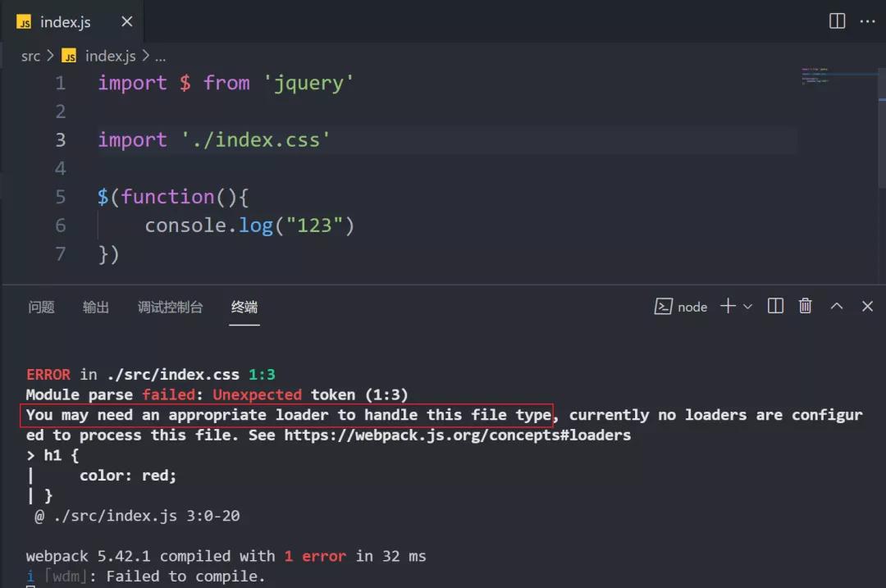Click the src breadcrumb folder
Image resolution: width=886 pixels, height=588 pixels.
coord(30,56)
